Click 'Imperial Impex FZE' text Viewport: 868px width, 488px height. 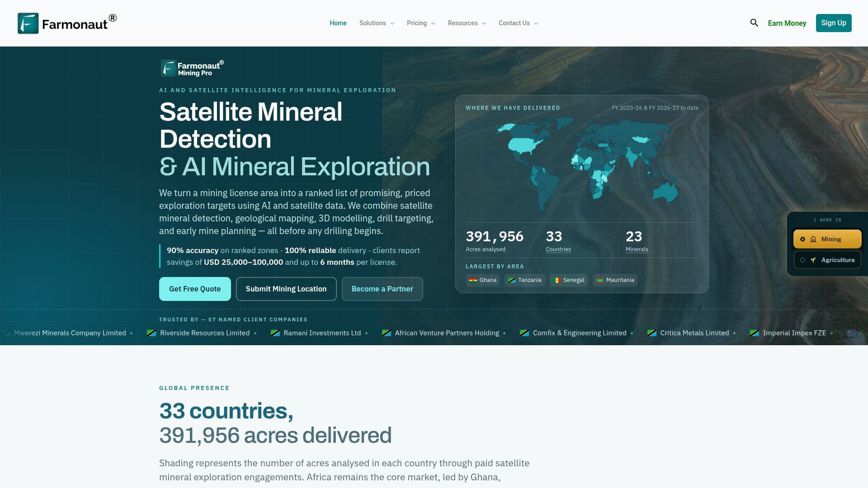[x=794, y=333]
